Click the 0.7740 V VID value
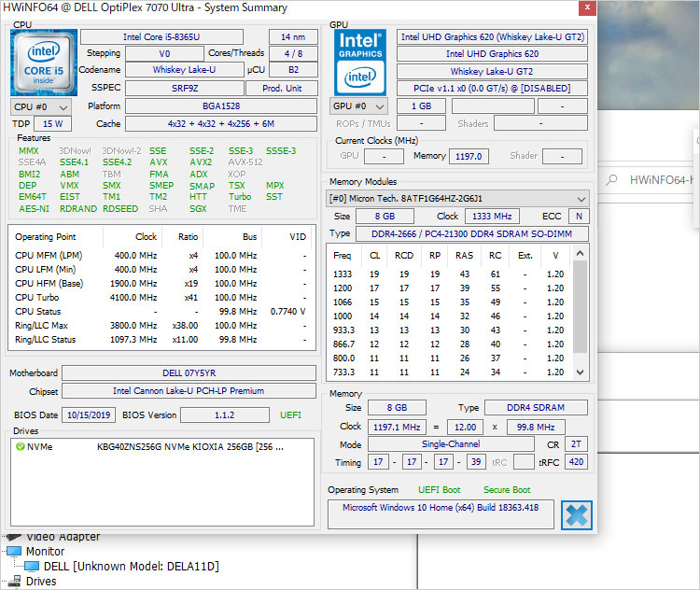The height and width of the screenshot is (590, 700). pyautogui.click(x=288, y=311)
